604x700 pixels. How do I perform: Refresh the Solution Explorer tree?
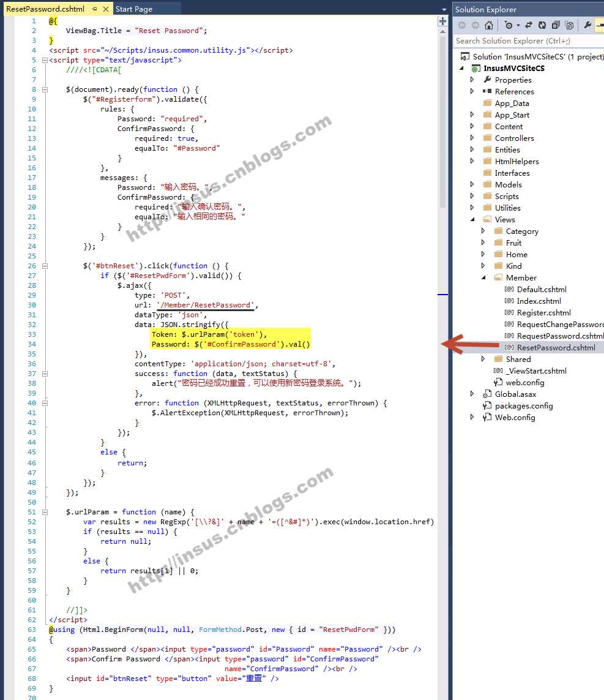pyautogui.click(x=542, y=26)
